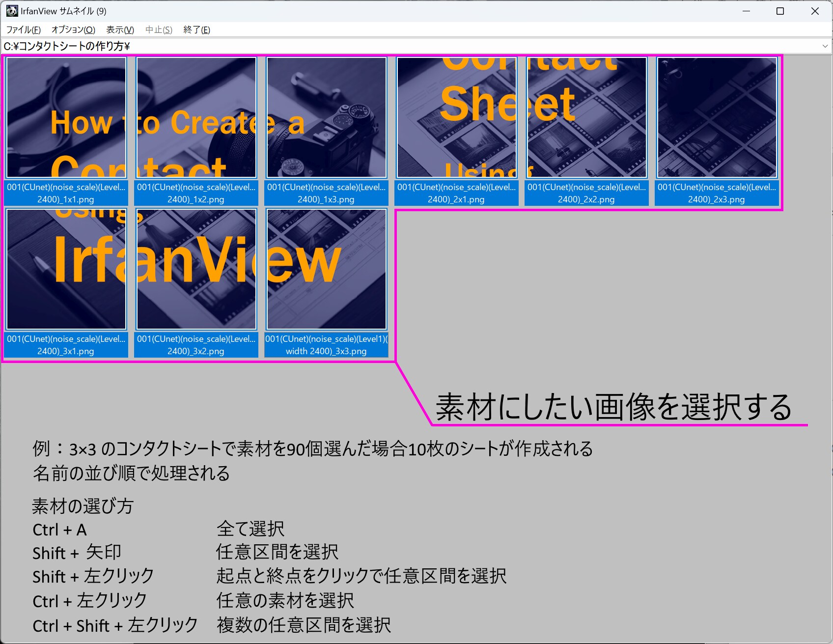Expand the folder path dropdown arrow

pos(825,46)
